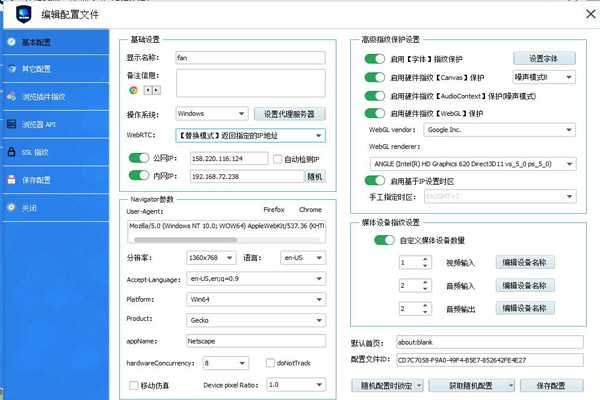This screenshot has height=400, width=600.
Task: Enable the 自动检测IP checkbox
Action: tap(278, 159)
